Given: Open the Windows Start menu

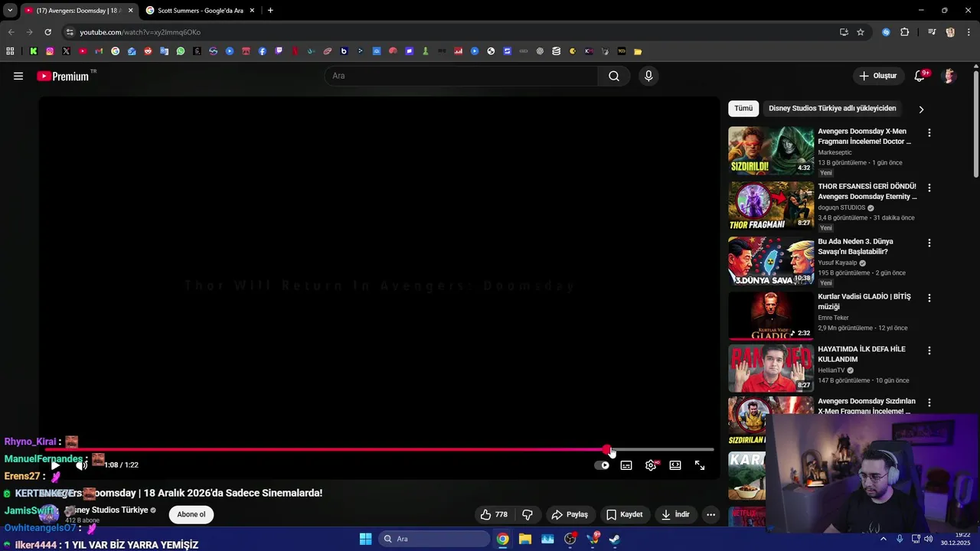Looking at the screenshot, I should tap(365, 539).
